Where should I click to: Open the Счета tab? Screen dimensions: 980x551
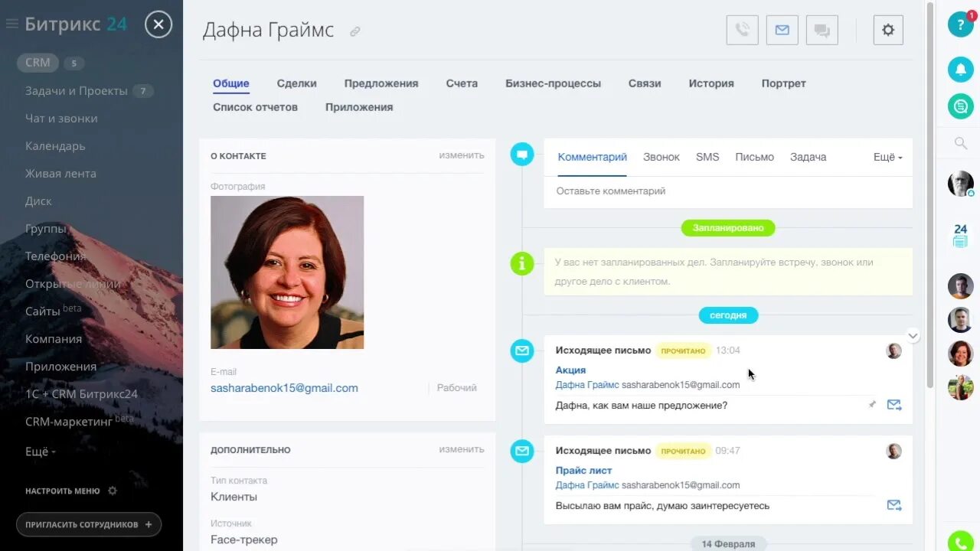click(462, 83)
